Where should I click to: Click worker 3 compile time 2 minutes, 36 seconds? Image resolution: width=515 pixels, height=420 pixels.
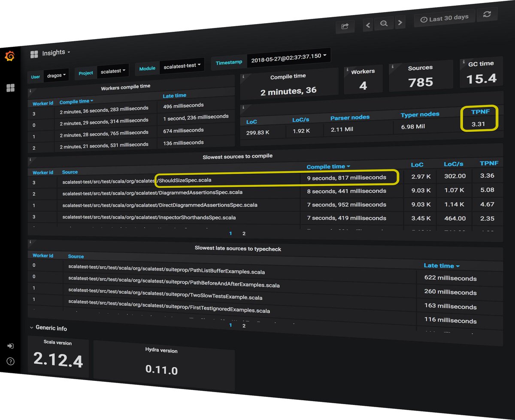click(x=104, y=110)
